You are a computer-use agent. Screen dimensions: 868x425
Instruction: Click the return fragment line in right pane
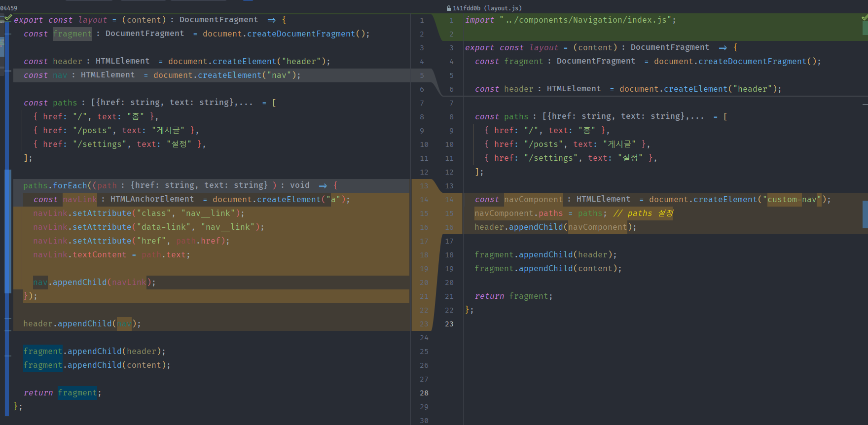pos(513,296)
